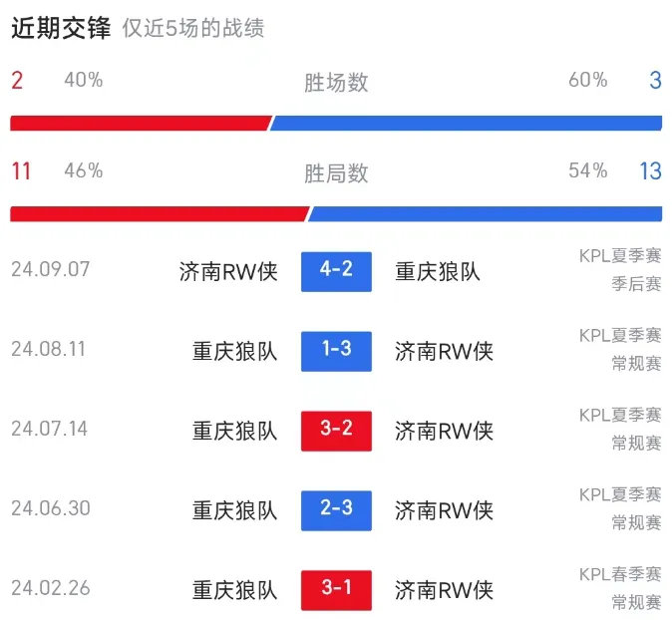Click the blue segment of 胜场数 bar
Viewport: 672px width, 620px height.
pyautogui.click(x=466, y=123)
